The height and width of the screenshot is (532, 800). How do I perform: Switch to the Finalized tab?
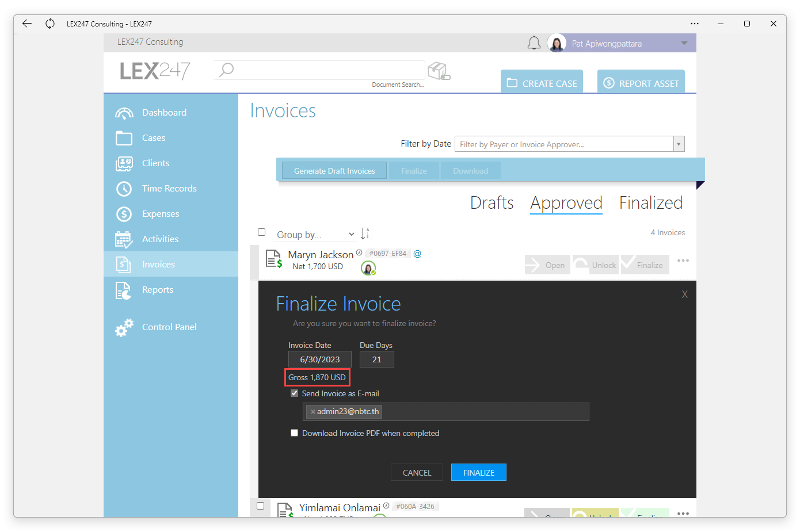651,202
